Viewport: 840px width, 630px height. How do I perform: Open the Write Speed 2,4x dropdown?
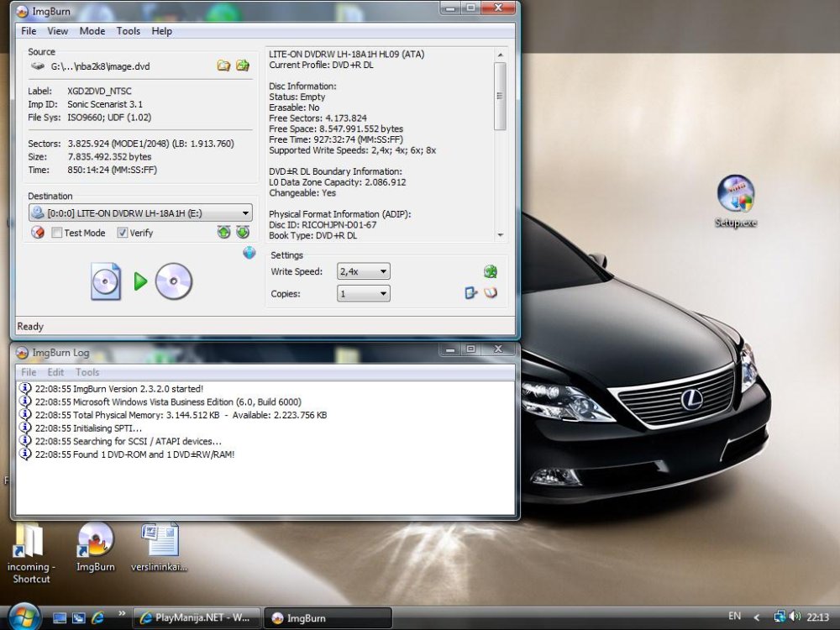point(363,271)
